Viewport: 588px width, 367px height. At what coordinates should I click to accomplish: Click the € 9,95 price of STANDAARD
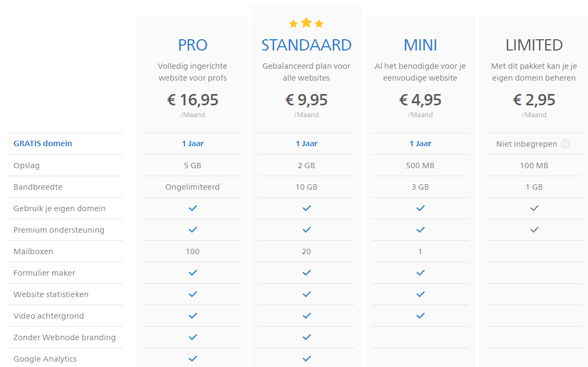coord(307,100)
